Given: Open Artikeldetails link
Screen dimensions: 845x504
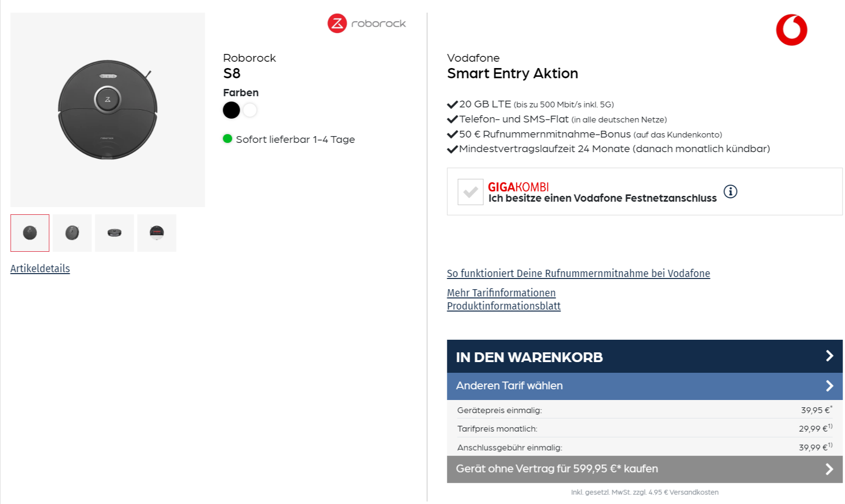Looking at the screenshot, I should click(40, 268).
